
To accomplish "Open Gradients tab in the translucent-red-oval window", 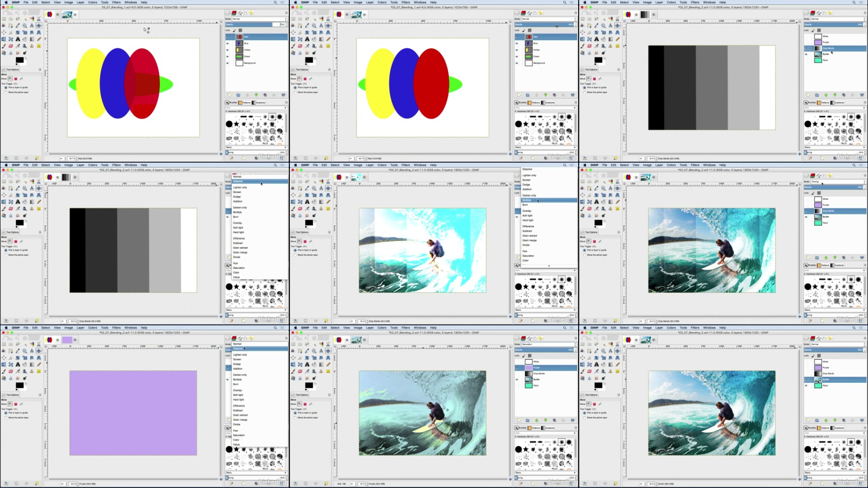I will tap(258, 102).
